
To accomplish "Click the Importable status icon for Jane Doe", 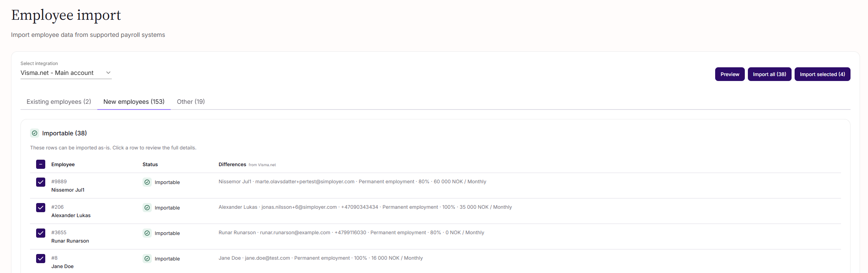I will pyautogui.click(x=147, y=259).
